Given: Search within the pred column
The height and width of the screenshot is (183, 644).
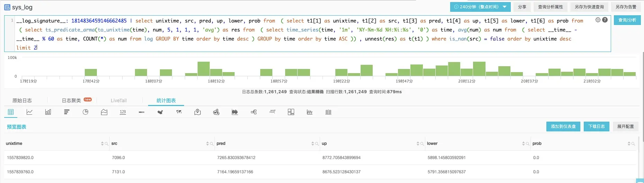Looking at the screenshot, I should click(317, 143).
